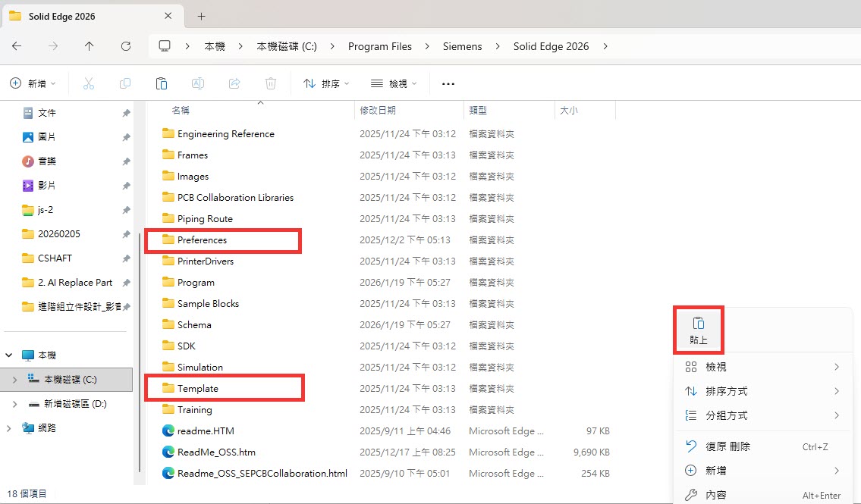861x504 pixels.
Task: Choose 貼上 in the context menu
Action: [699, 330]
